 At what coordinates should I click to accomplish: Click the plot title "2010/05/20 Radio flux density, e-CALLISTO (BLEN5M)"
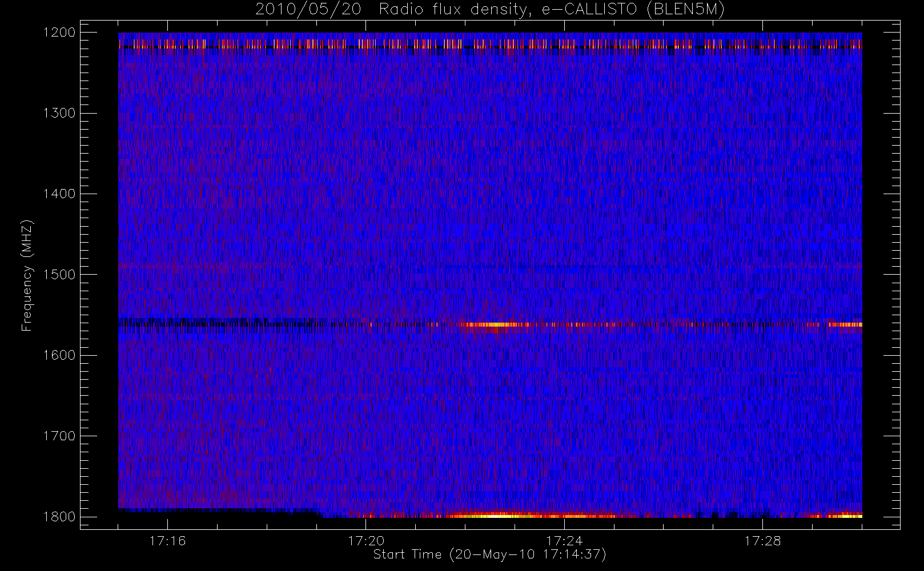tap(490, 9)
